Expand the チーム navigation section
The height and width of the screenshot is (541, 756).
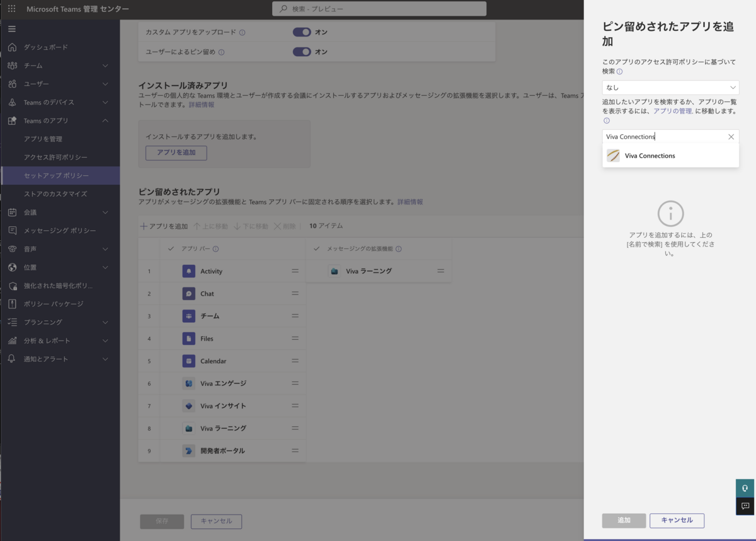105,66
